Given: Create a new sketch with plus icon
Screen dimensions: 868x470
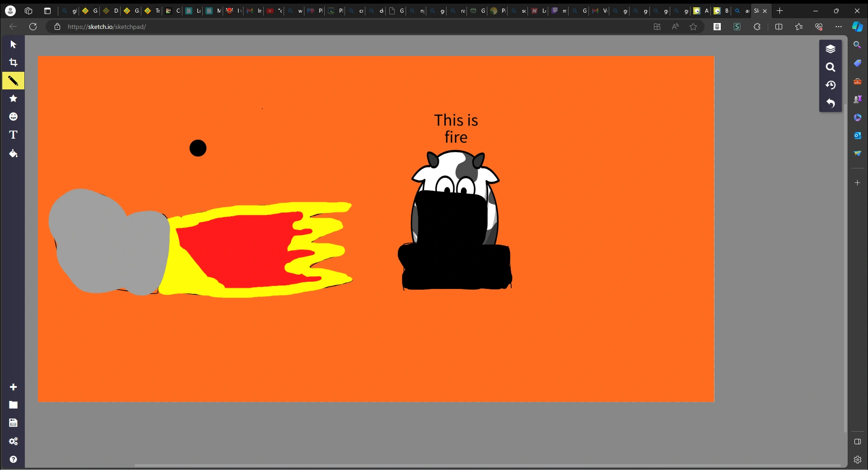Looking at the screenshot, I should (13, 387).
